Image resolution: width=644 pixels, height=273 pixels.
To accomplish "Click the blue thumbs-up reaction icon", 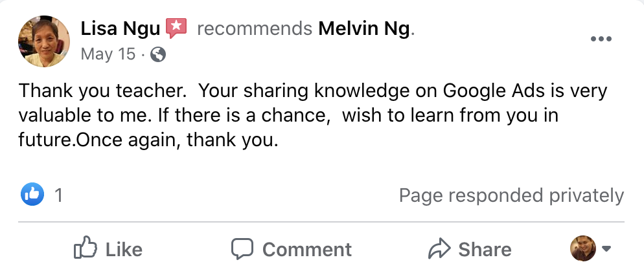I will pyautogui.click(x=32, y=194).
